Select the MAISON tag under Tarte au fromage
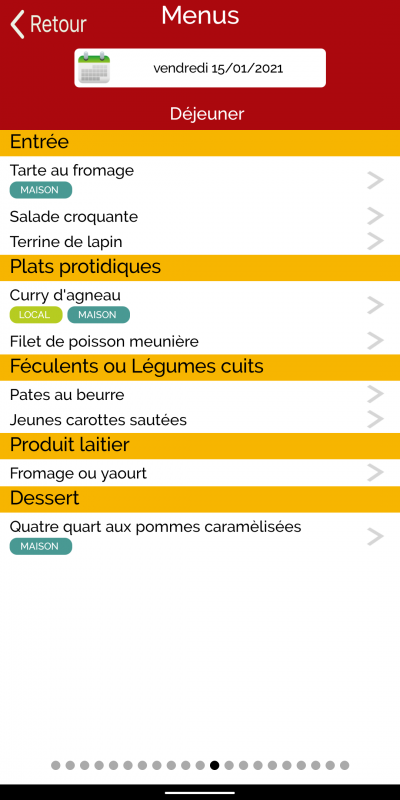 tap(41, 190)
